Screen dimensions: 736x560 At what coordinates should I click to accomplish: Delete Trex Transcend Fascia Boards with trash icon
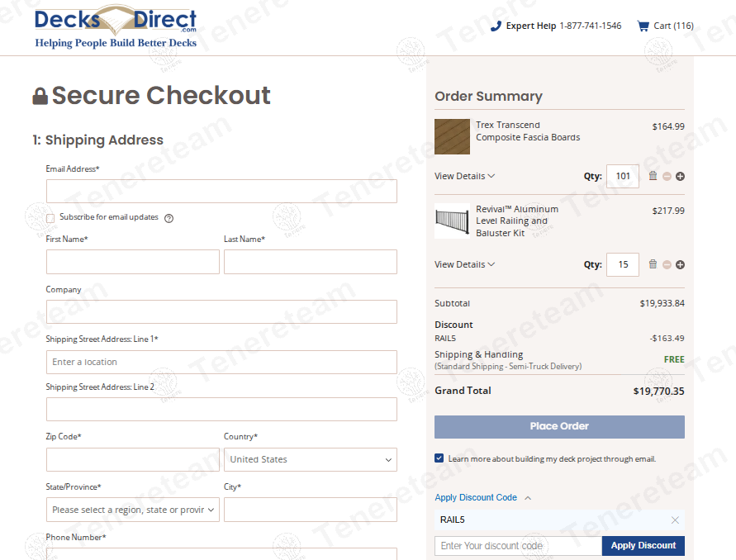[x=653, y=176]
